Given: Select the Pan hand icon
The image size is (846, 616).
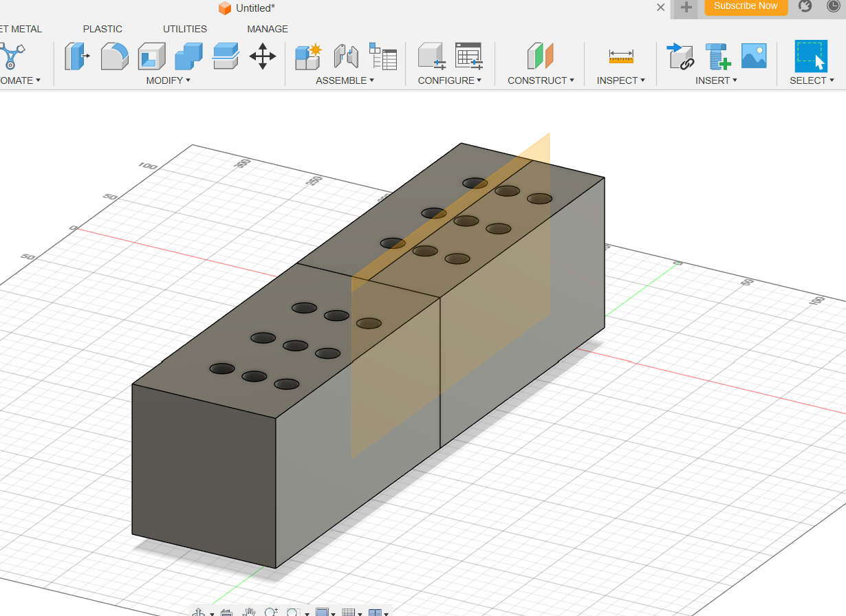Looking at the screenshot, I should click(x=249, y=612).
